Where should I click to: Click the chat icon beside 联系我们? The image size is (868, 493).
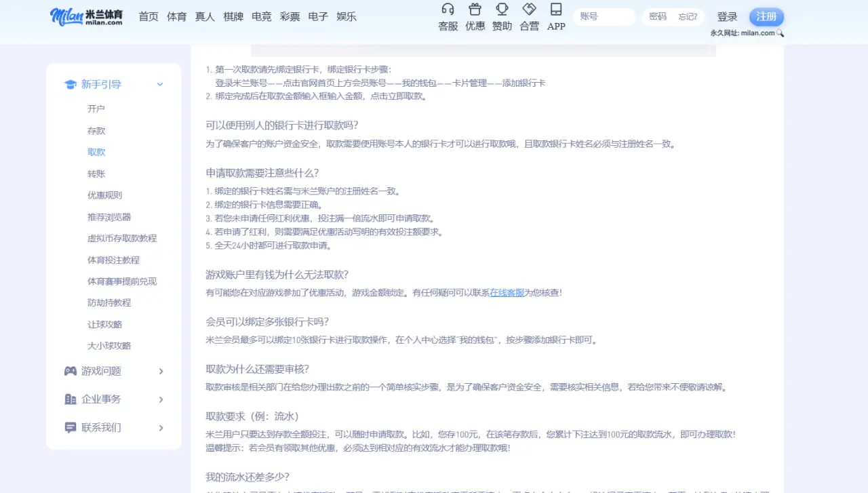pyautogui.click(x=71, y=427)
